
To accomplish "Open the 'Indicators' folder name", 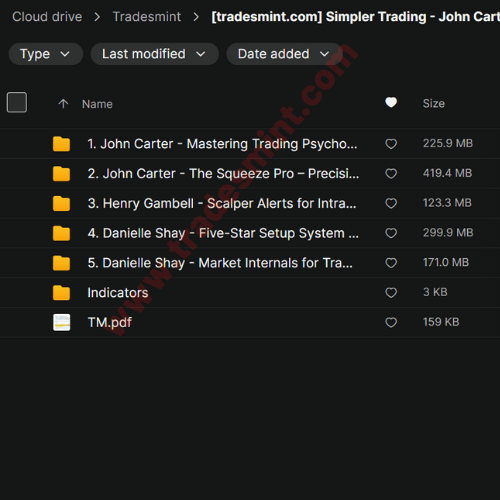I will pyautogui.click(x=118, y=293).
